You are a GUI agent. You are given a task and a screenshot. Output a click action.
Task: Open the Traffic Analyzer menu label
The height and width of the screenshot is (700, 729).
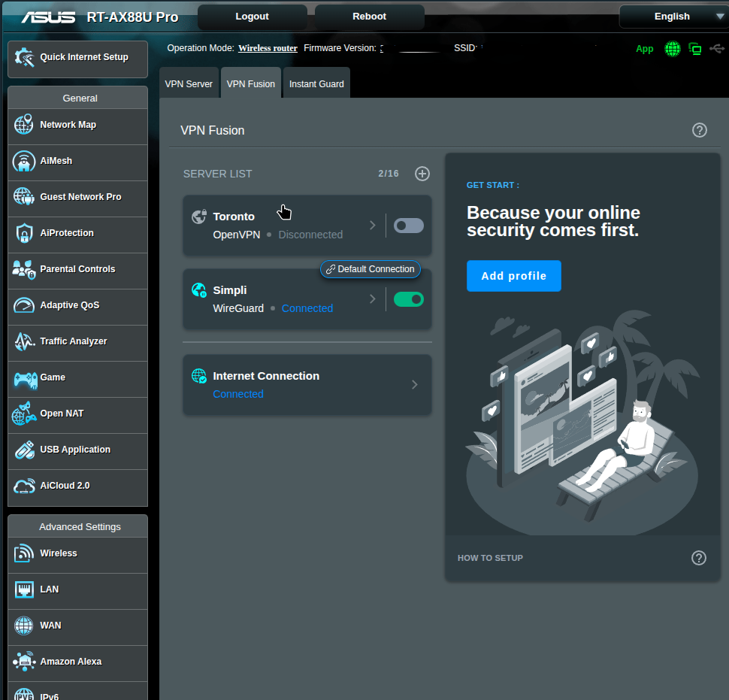point(74,341)
